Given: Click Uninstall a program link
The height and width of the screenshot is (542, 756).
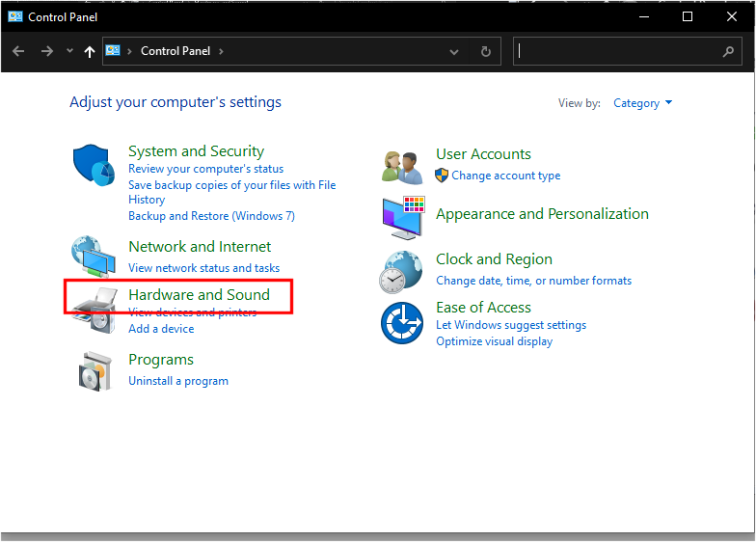Looking at the screenshot, I should pos(178,381).
